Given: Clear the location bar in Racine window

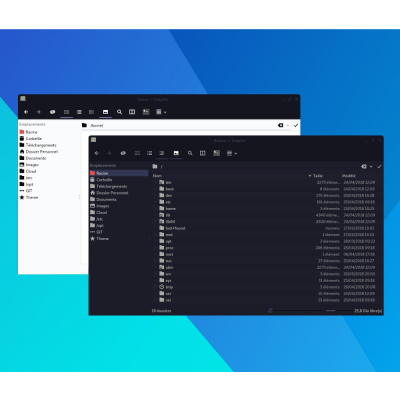Looking at the screenshot, I should 364,166.
